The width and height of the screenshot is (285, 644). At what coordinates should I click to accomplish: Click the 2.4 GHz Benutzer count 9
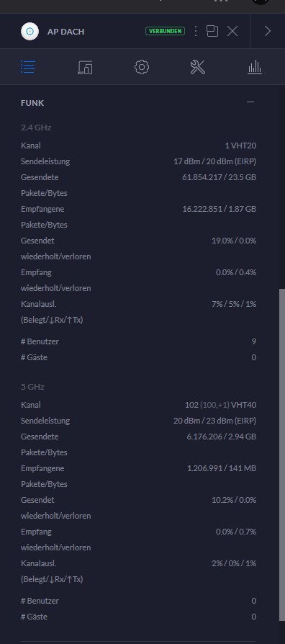point(254,341)
